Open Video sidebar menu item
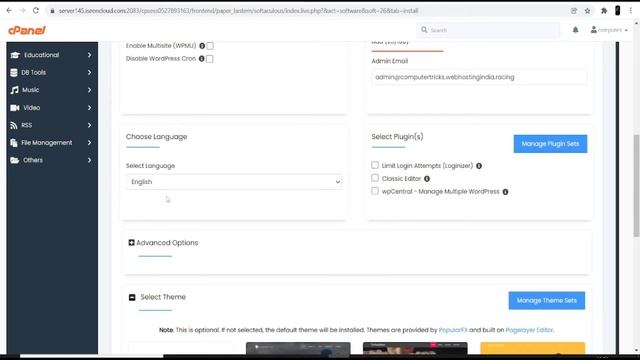 [x=52, y=108]
